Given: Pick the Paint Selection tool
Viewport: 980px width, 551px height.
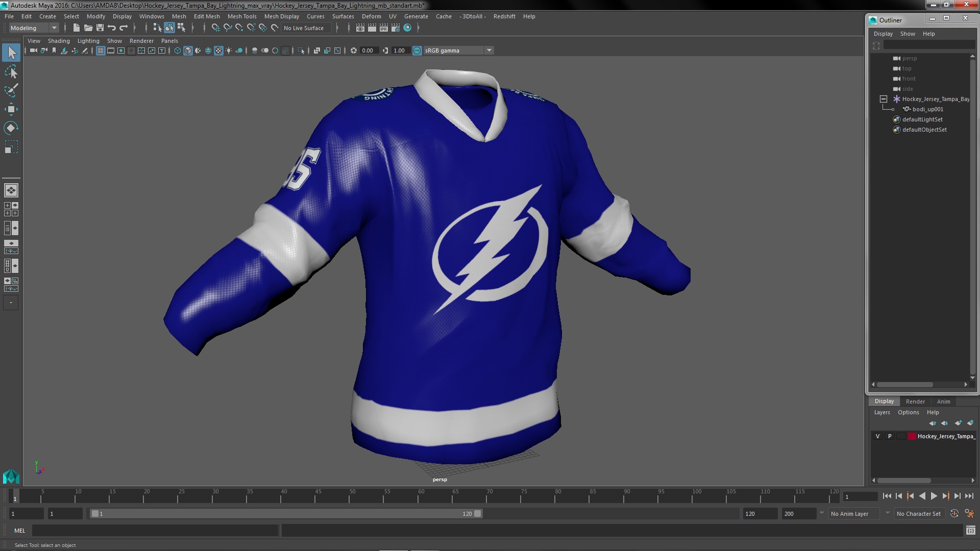Looking at the screenshot, I should [x=11, y=90].
